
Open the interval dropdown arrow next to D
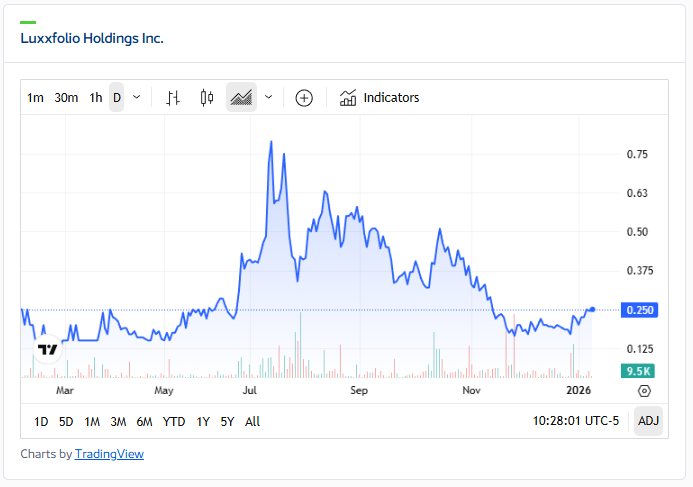[137, 97]
